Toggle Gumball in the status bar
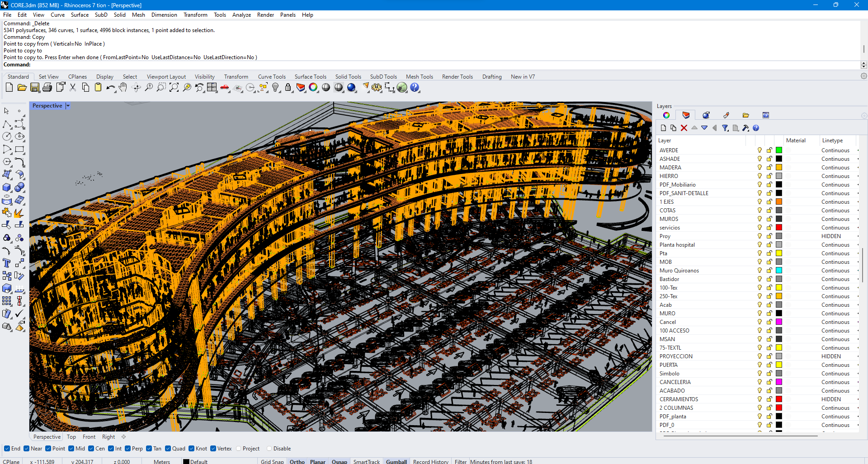This screenshot has width=868, height=464. click(x=396, y=461)
